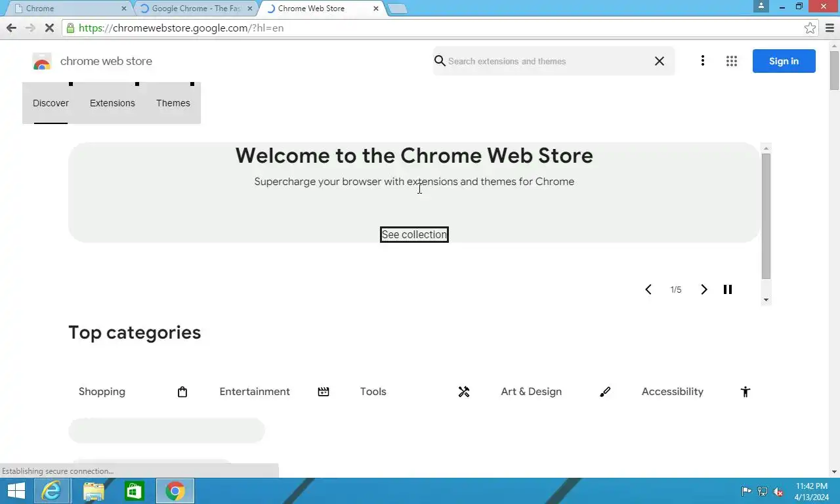Open the Google apps grid icon

point(732,61)
